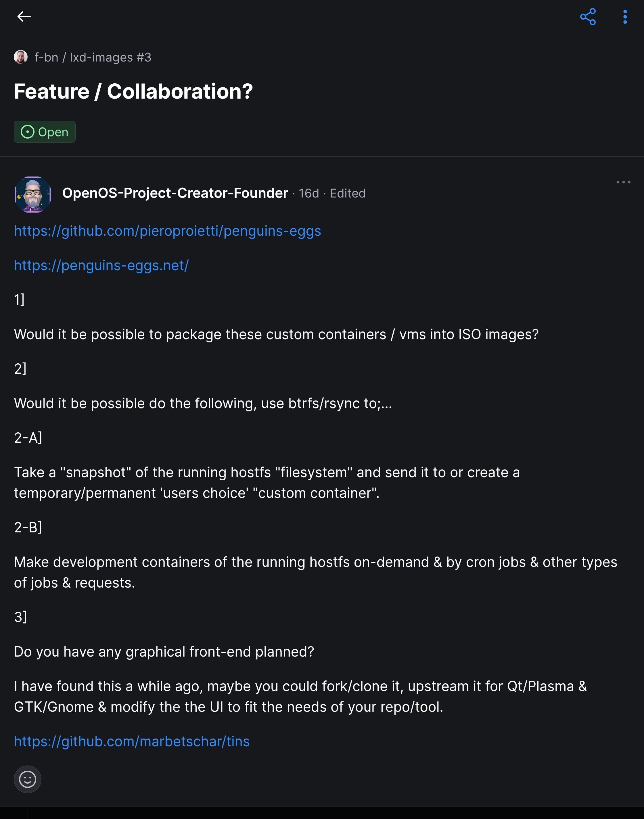Click the ISO images question paragraph
The height and width of the screenshot is (819, 644).
276,334
